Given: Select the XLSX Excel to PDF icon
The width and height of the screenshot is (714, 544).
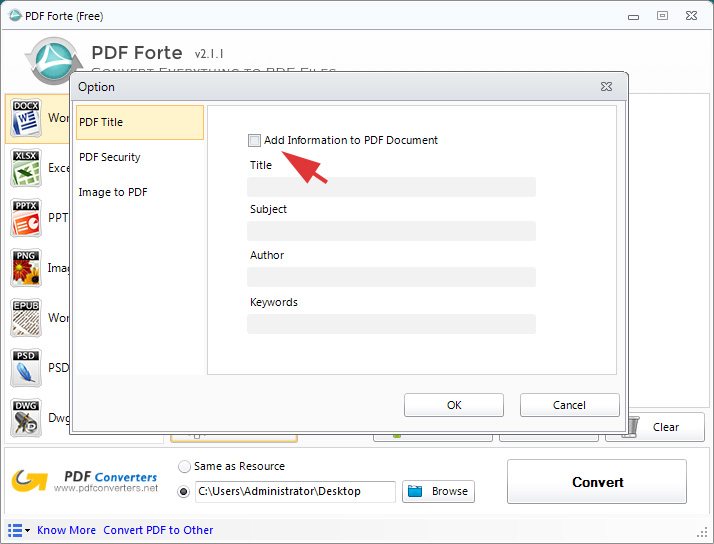Looking at the screenshot, I should (x=26, y=168).
